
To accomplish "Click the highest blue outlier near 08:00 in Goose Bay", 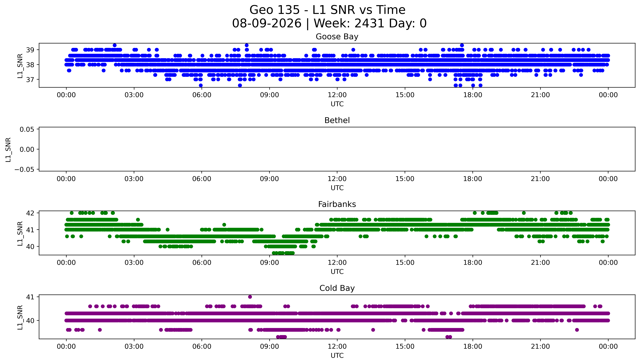I will click(247, 45).
